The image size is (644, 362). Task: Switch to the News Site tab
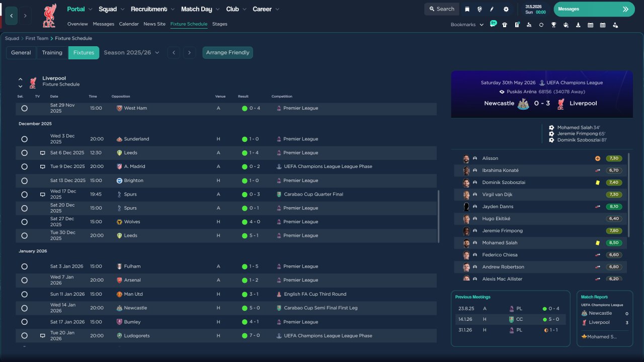[154, 24]
